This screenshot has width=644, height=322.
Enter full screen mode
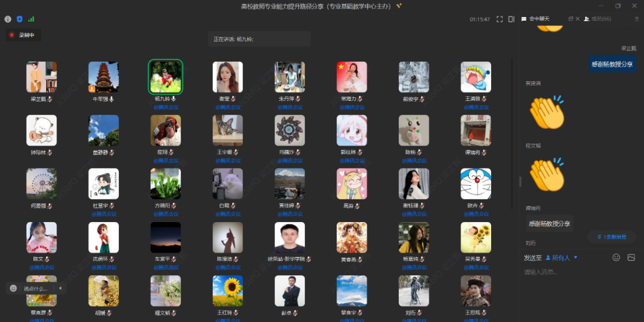(500, 19)
